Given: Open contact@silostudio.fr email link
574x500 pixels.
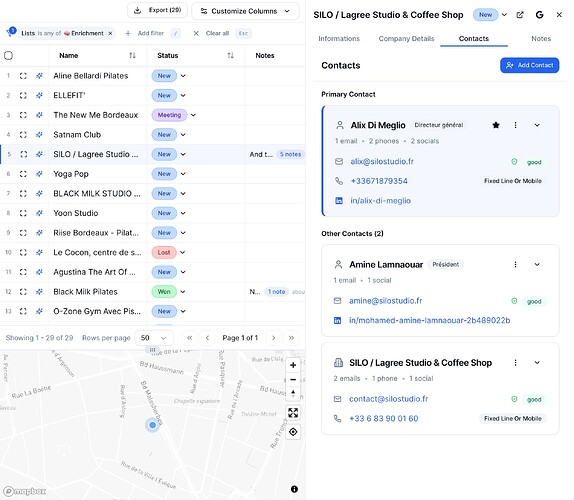Looking at the screenshot, I should tap(388, 399).
